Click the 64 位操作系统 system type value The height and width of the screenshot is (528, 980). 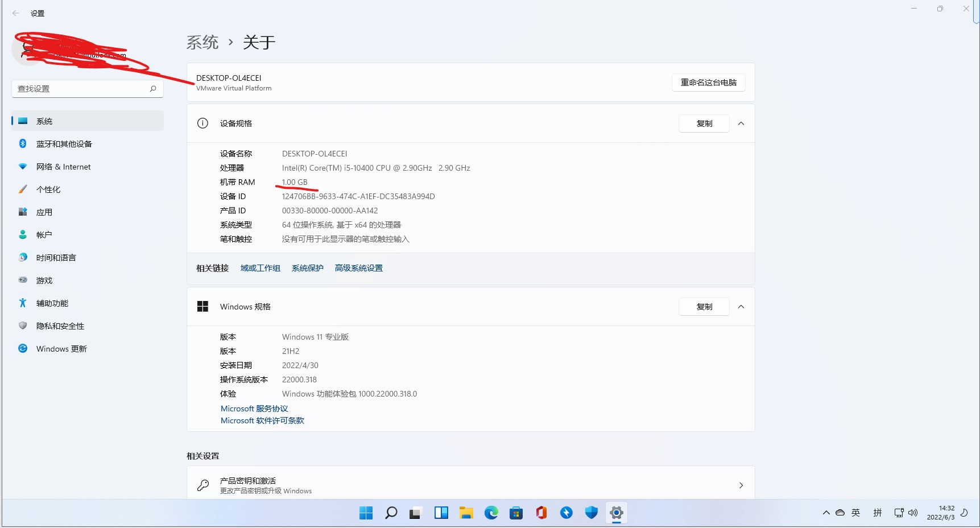pos(341,225)
